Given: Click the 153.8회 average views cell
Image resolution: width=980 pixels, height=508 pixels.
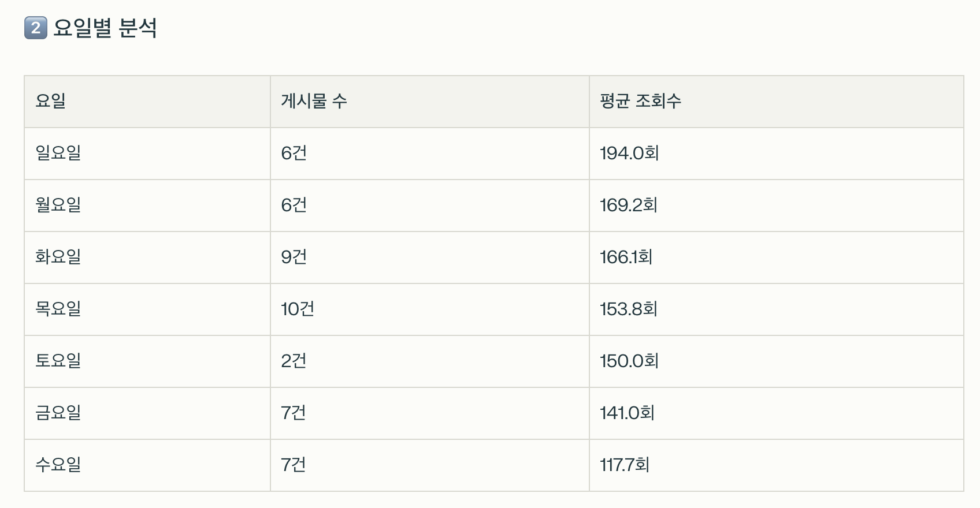Looking at the screenshot, I should [x=629, y=309].
